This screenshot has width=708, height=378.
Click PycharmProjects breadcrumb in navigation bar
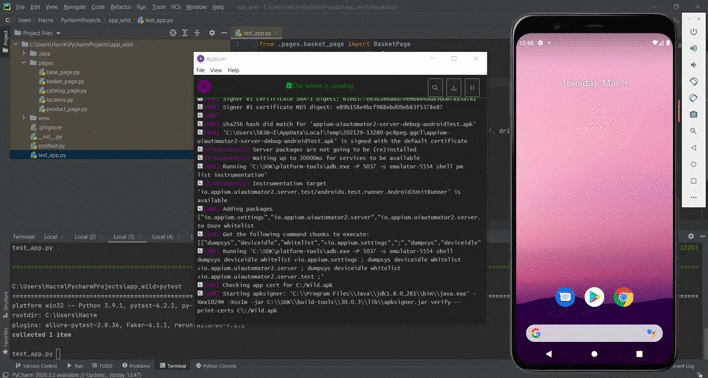81,20
